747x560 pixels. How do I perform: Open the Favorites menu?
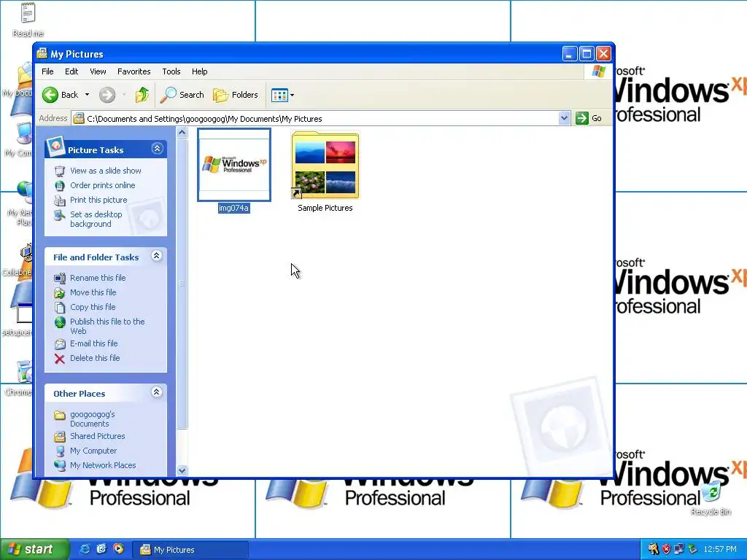point(134,71)
